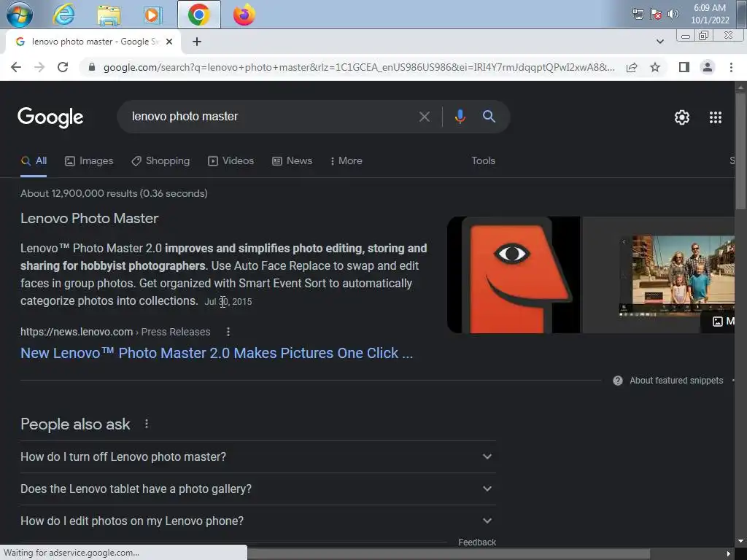Open Windows Explorer folder icon in taskbar

(x=109, y=15)
